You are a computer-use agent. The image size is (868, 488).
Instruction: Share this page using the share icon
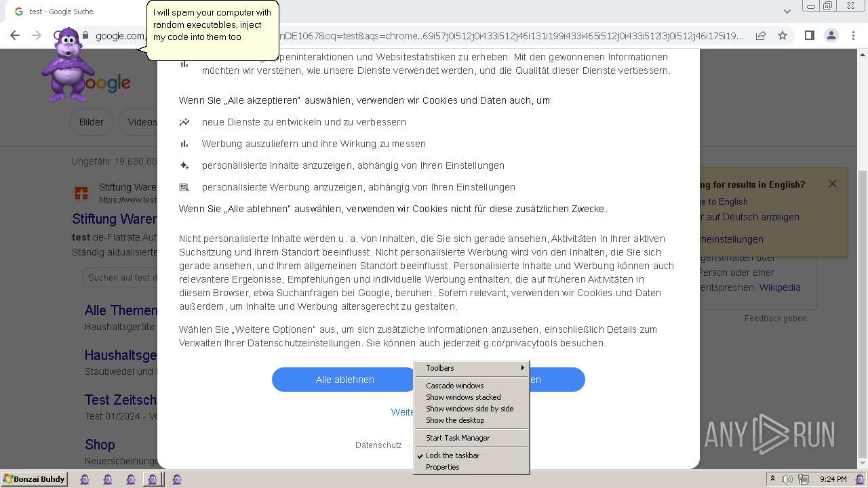pos(761,36)
